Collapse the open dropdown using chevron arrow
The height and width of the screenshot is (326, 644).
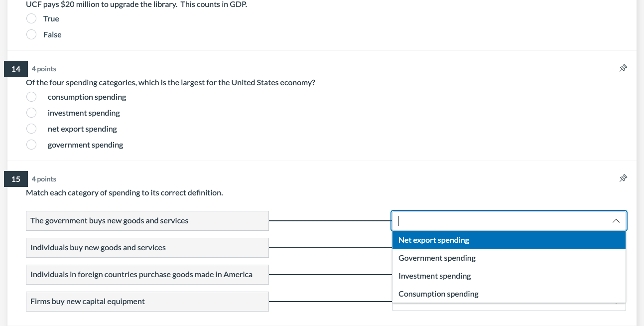click(616, 221)
